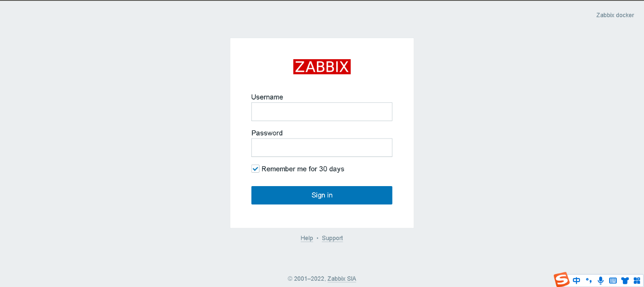Screen dimensions: 644x287
Task: Follow the Zabbix SIA footer link
Action: (x=341, y=278)
